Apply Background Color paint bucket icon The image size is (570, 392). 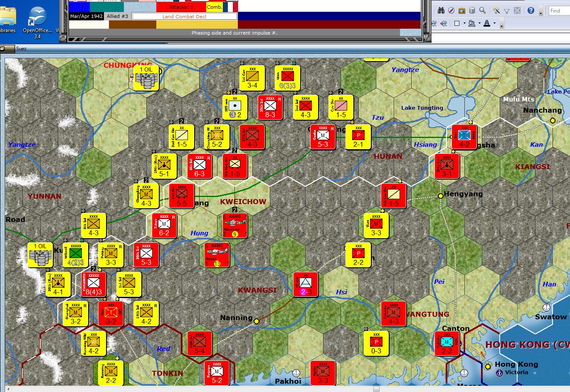coord(471,23)
